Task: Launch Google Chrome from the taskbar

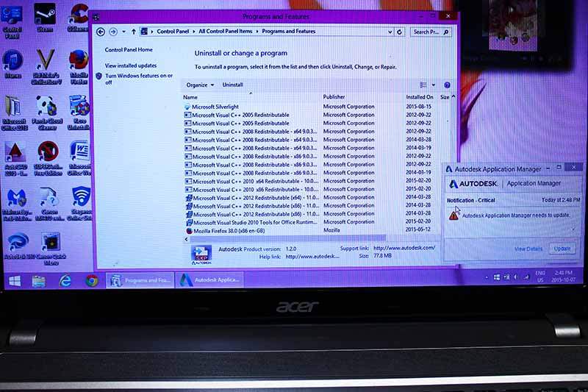Action: [91, 281]
